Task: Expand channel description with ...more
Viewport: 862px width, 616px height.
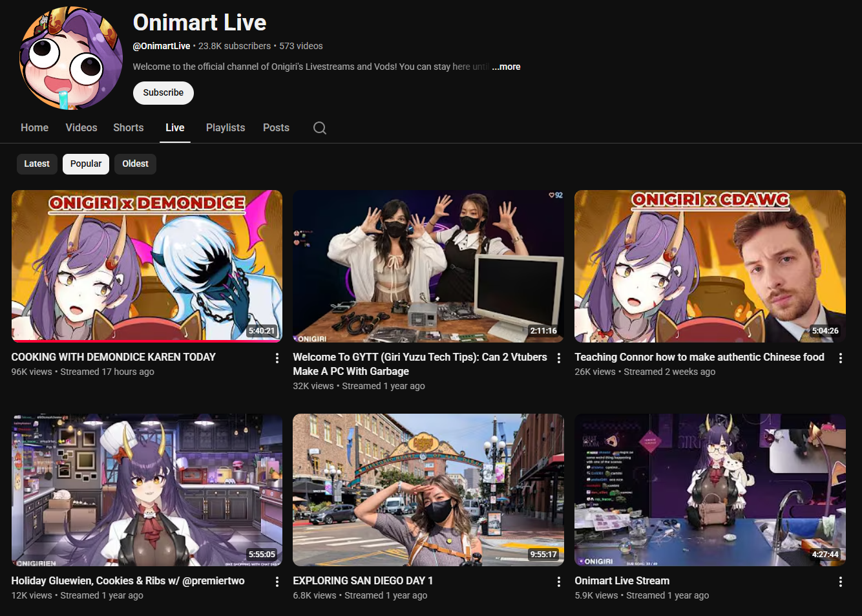Action: (x=506, y=67)
